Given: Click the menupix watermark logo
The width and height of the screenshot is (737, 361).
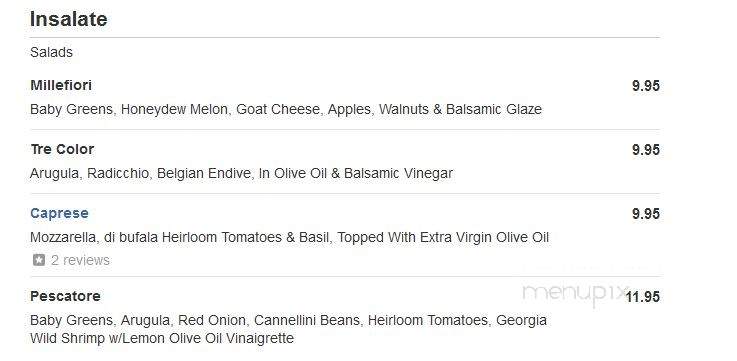Looking at the screenshot, I should tap(576, 293).
